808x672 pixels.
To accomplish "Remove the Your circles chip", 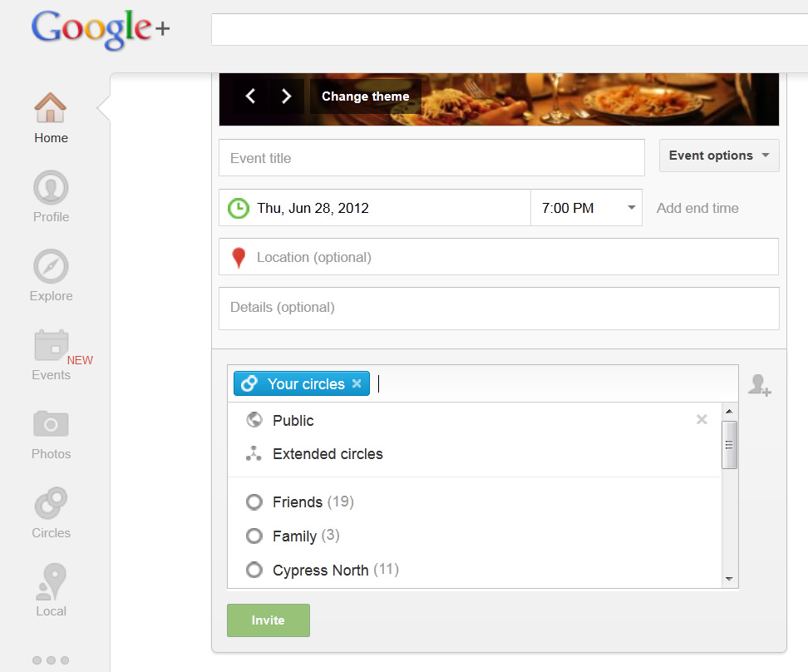I will 357,383.
